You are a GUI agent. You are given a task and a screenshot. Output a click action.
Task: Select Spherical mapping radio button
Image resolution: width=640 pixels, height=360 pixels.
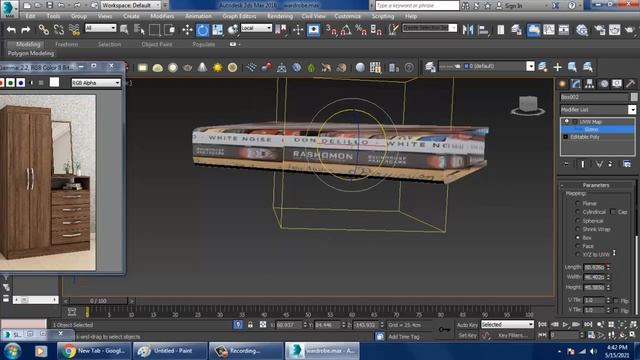coord(578,220)
